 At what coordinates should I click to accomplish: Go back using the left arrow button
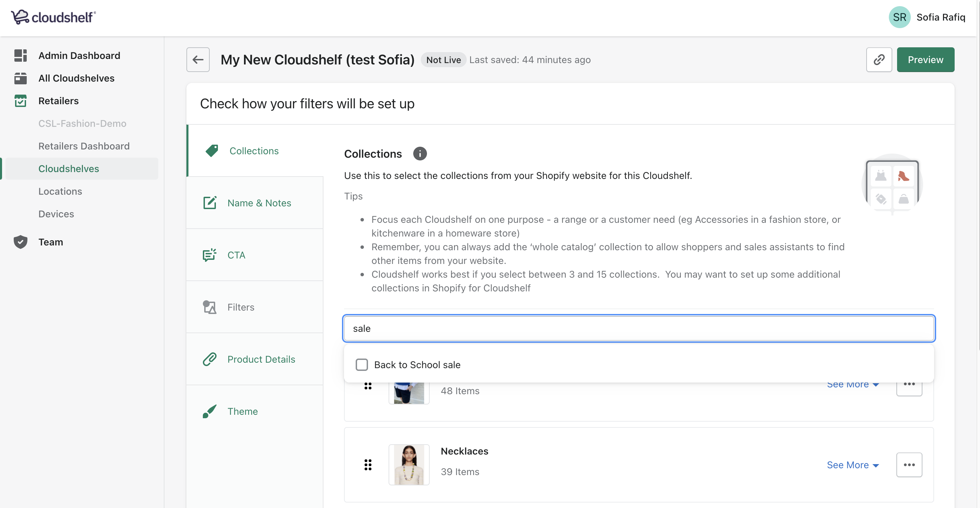(198, 60)
